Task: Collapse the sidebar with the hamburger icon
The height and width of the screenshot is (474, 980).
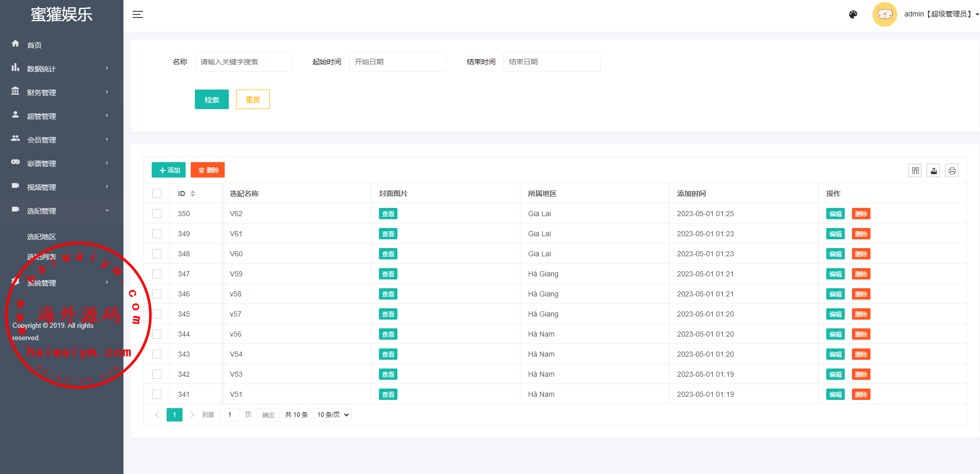Action: [x=137, y=14]
